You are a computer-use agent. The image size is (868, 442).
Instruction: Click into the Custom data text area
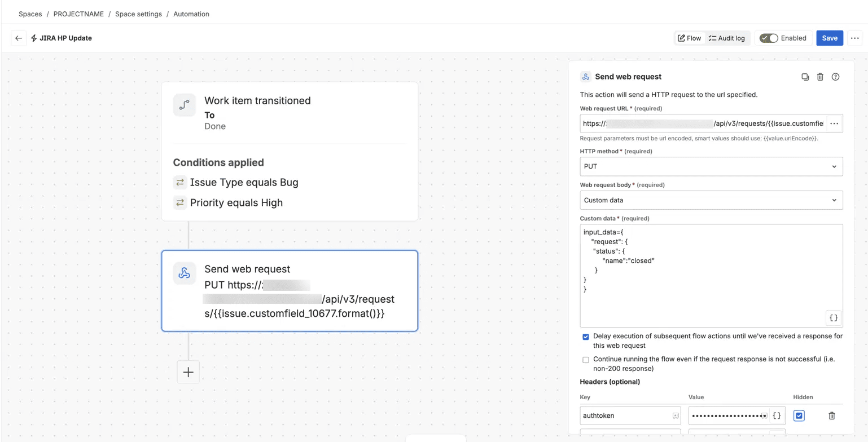point(711,276)
